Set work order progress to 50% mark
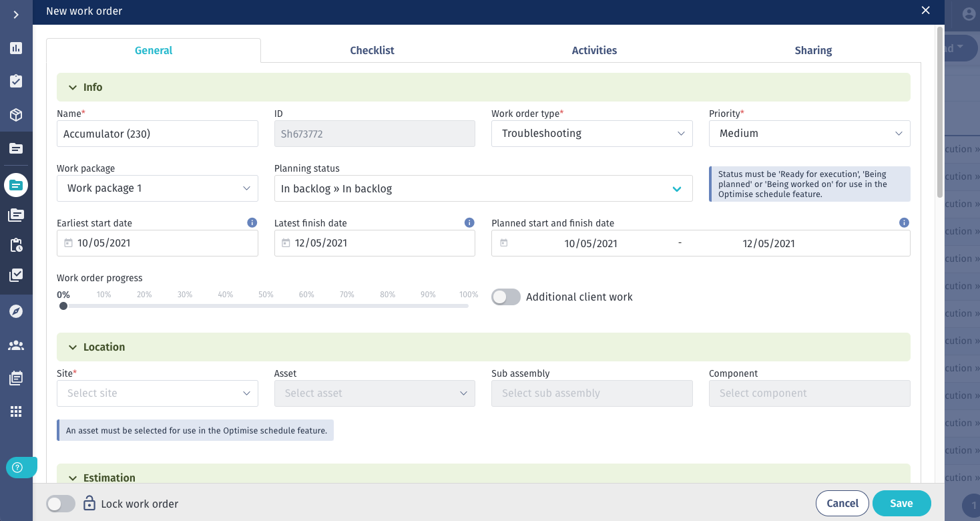The width and height of the screenshot is (980, 521). 266,295
